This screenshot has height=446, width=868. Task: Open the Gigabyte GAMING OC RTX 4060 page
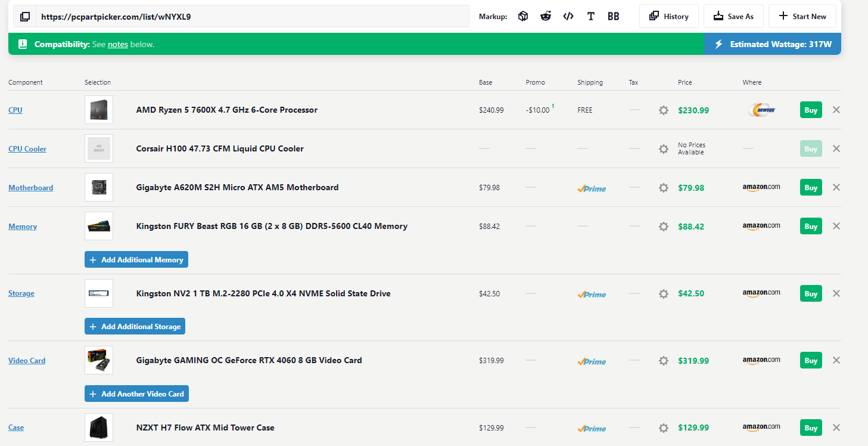click(249, 360)
